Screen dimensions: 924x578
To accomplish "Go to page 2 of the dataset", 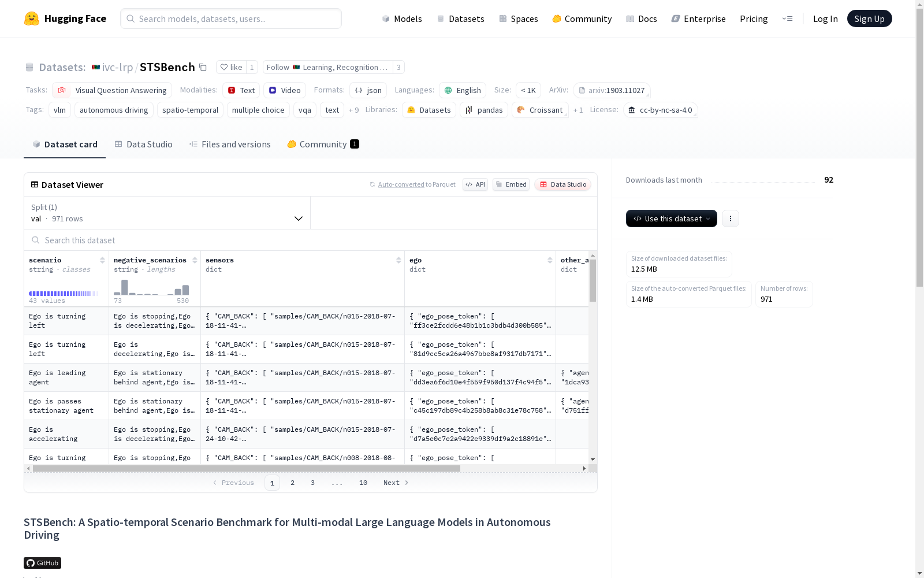I will (x=293, y=483).
